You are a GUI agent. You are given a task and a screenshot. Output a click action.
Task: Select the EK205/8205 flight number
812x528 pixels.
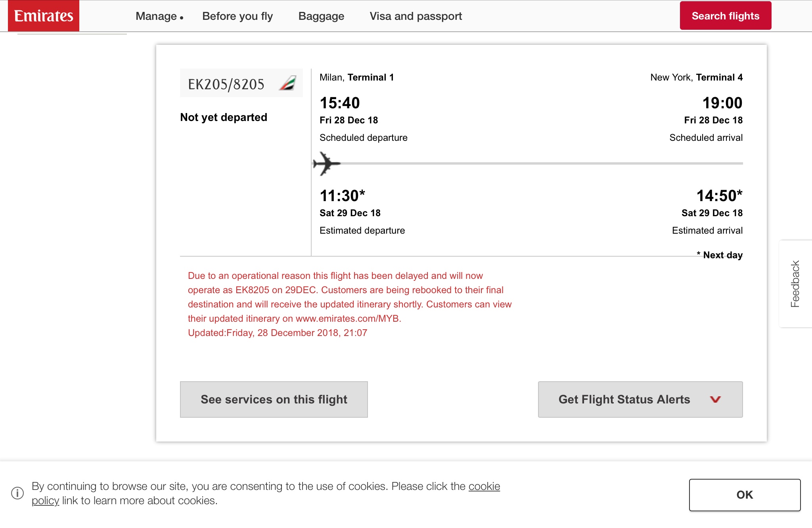pyautogui.click(x=226, y=84)
